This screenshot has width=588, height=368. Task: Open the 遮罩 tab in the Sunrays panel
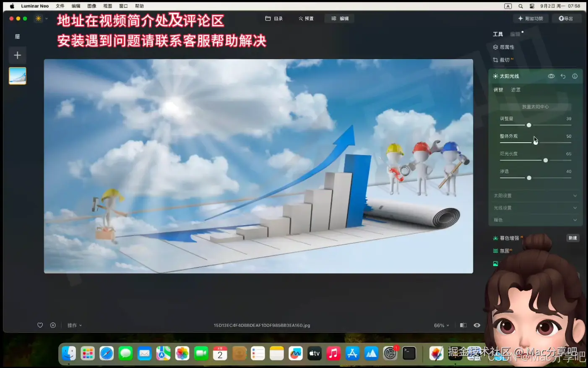[515, 89]
